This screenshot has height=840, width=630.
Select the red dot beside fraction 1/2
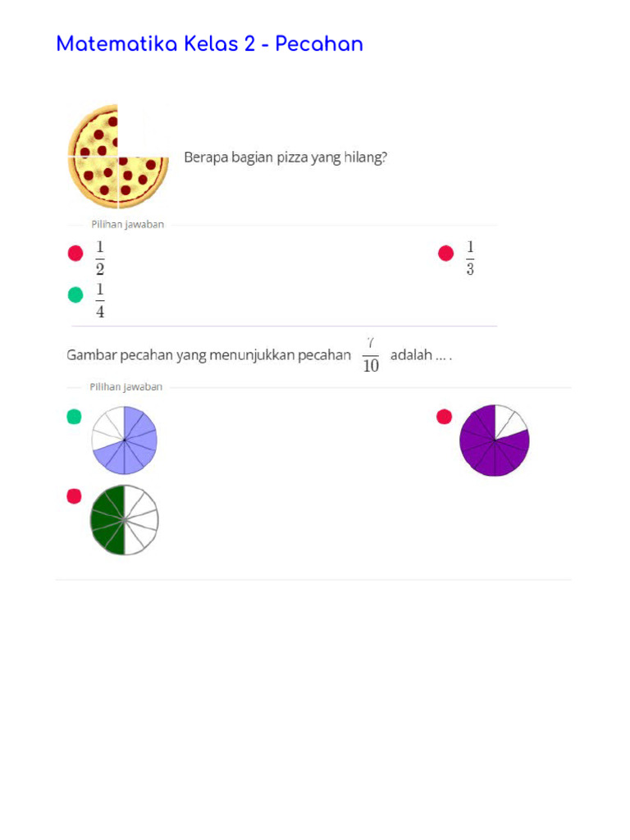pyautogui.click(x=75, y=253)
